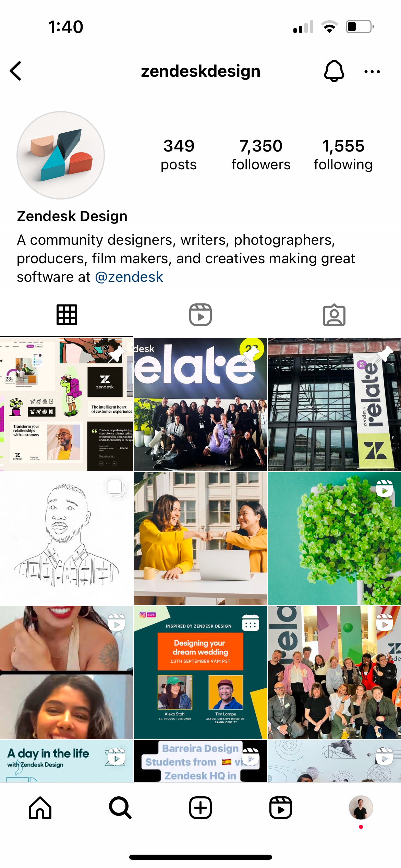Image resolution: width=401 pixels, height=868 pixels.
Task: Tap the back arrow icon
Action: point(16,71)
